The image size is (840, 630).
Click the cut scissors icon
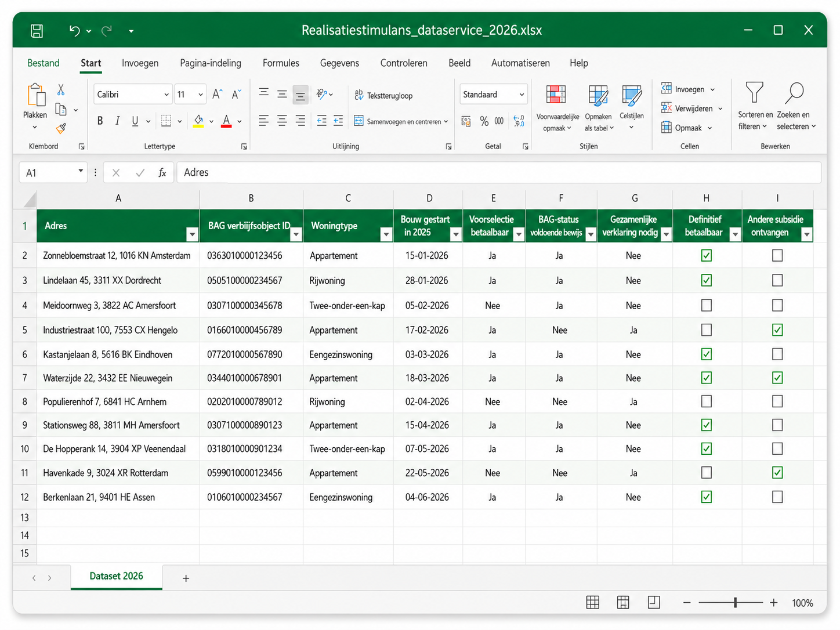[x=61, y=90]
